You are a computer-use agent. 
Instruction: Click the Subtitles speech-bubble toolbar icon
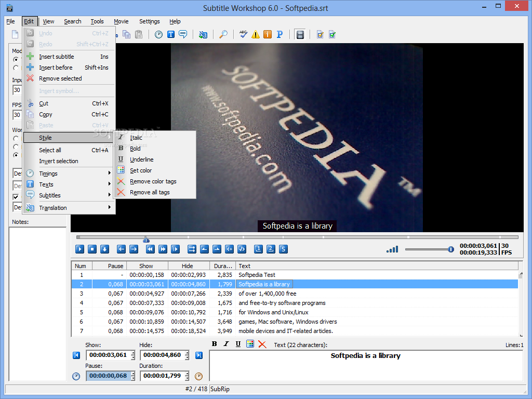183,34
